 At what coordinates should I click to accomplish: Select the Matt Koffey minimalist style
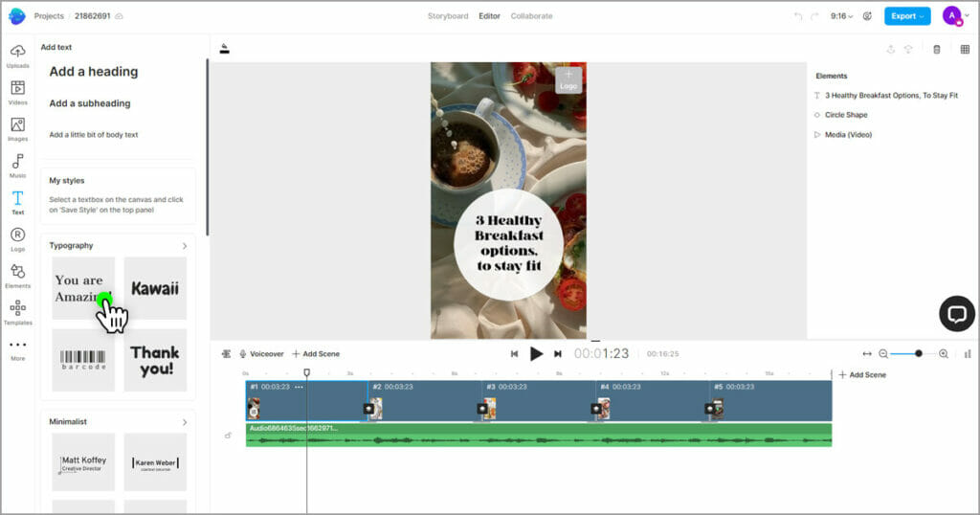[x=83, y=462]
